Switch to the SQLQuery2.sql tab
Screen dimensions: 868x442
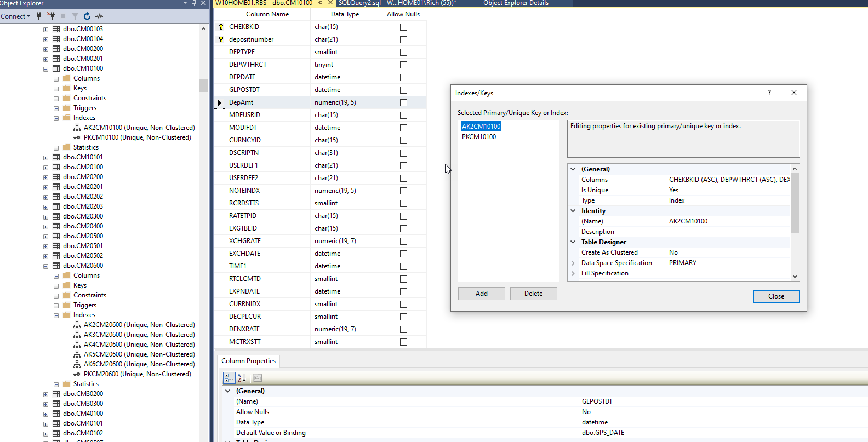pos(397,3)
